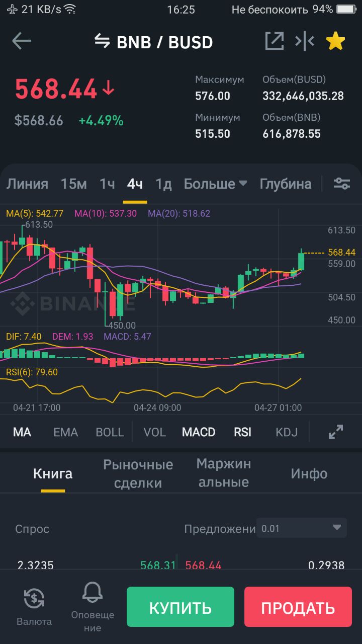The height and width of the screenshot is (644, 362).
Task: Switch to 1д interval
Action: [163, 184]
